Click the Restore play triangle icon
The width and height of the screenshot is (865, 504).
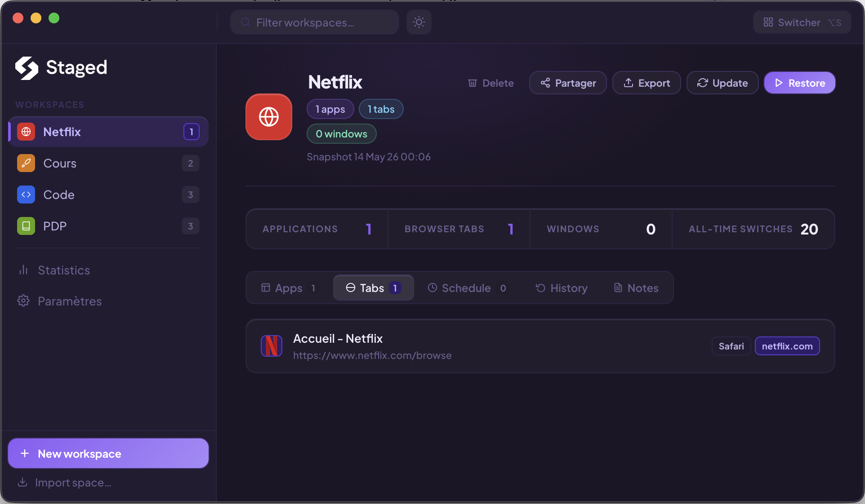click(779, 83)
